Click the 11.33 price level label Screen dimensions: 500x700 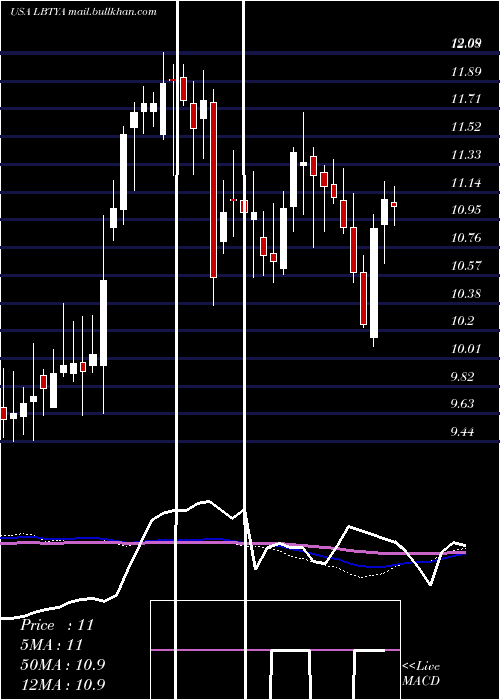point(466,155)
